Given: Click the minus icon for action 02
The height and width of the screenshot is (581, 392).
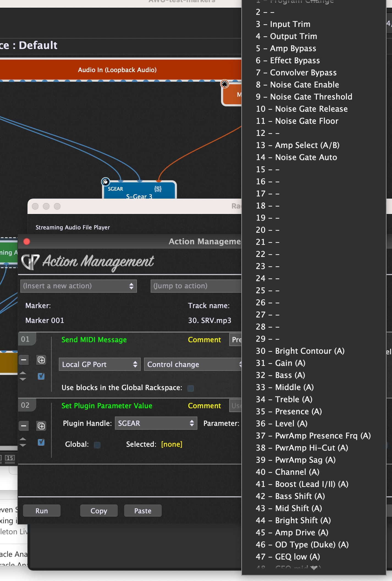Looking at the screenshot, I should coord(24,426).
